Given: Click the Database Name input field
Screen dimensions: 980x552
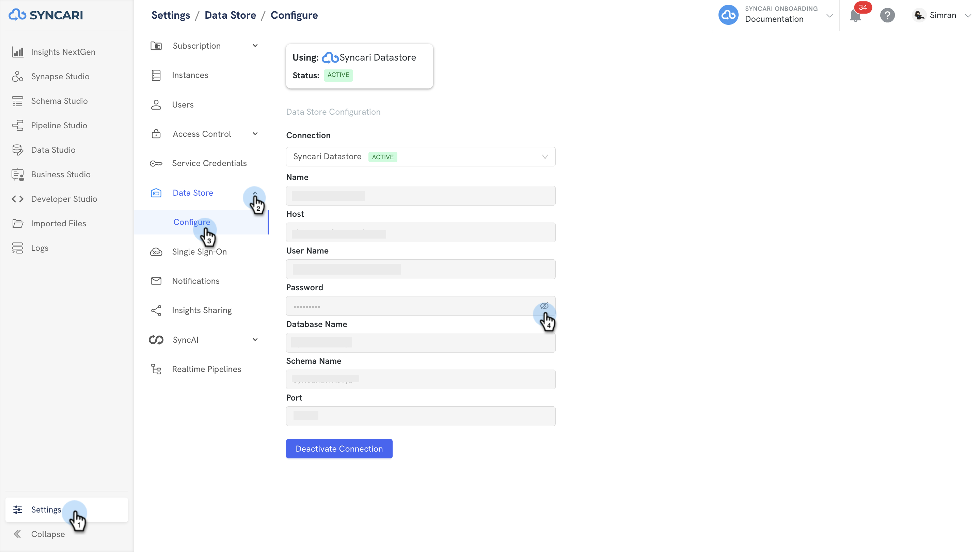Looking at the screenshot, I should tap(421, 342).
